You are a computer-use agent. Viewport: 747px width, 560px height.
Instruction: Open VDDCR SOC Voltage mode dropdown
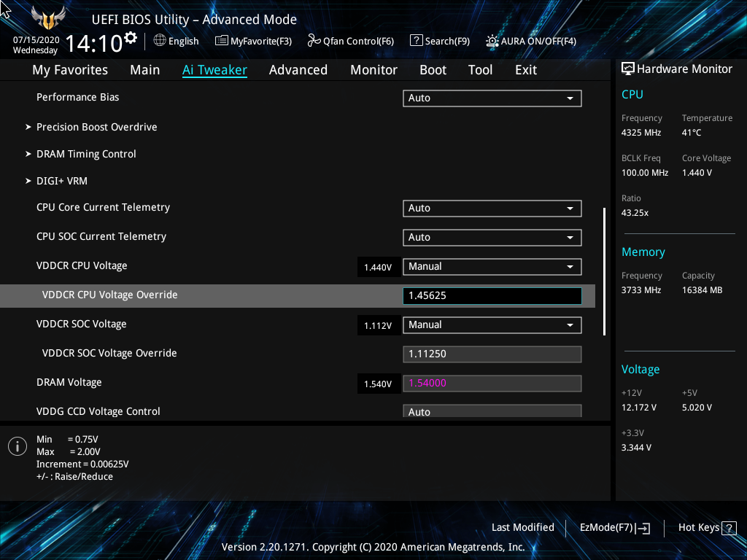(x=492, y=325)
